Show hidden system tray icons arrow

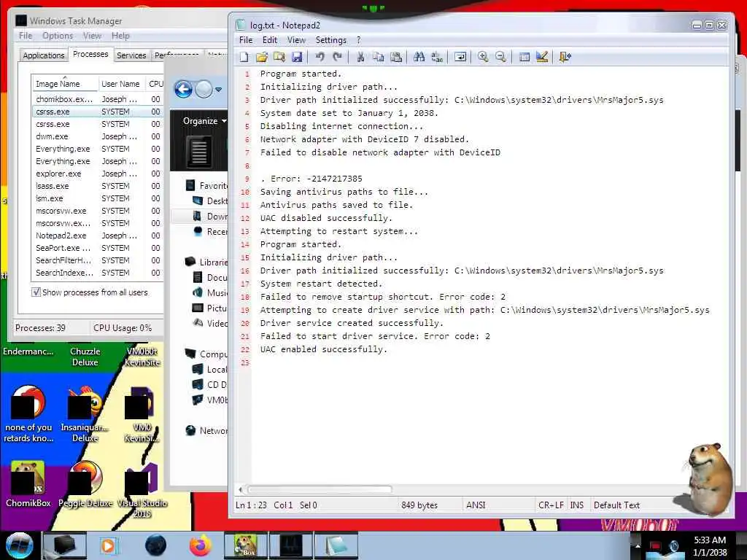638,545
